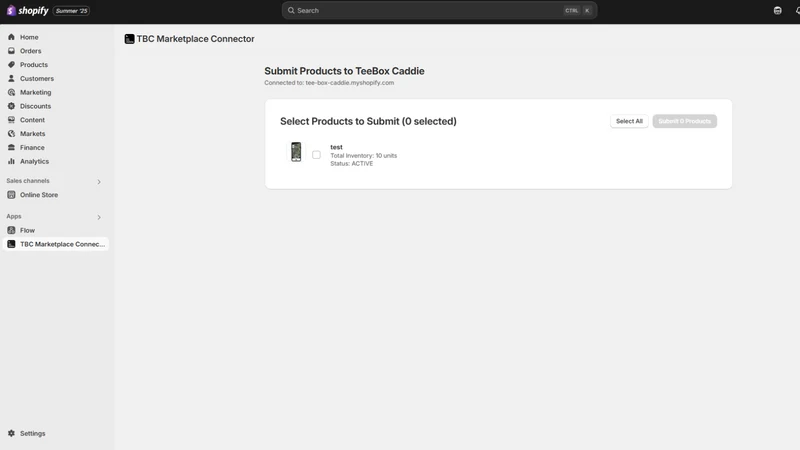Click the Orders icon in the sidebar

coord(11,51)
